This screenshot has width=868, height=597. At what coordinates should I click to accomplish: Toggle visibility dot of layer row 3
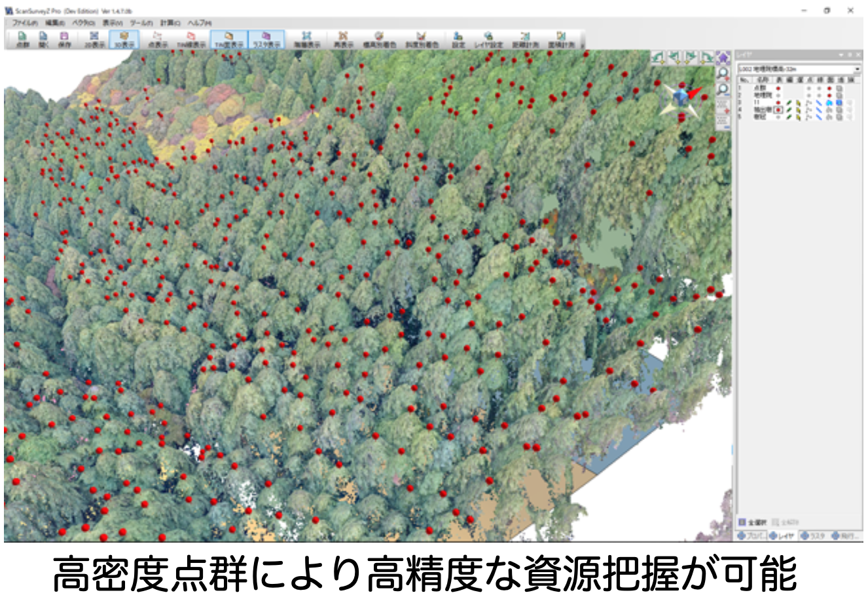[778, 103]
